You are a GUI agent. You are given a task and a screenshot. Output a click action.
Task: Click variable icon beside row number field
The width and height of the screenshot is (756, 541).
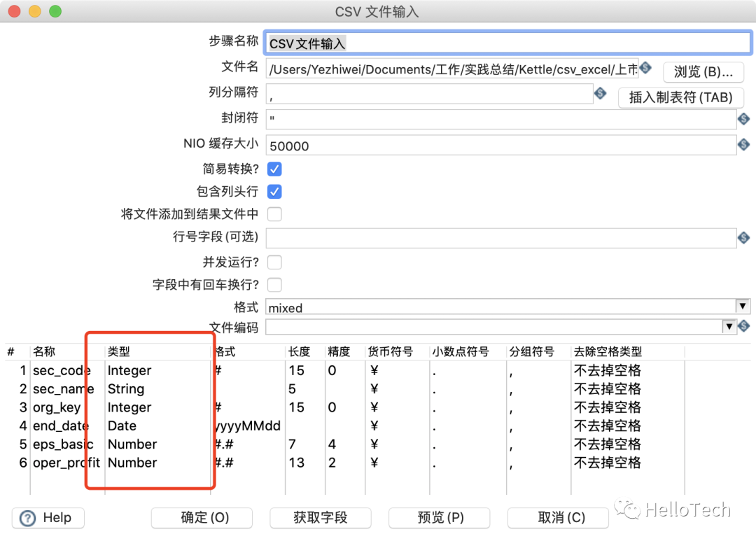pyautogui.click(x=744, y=237)
